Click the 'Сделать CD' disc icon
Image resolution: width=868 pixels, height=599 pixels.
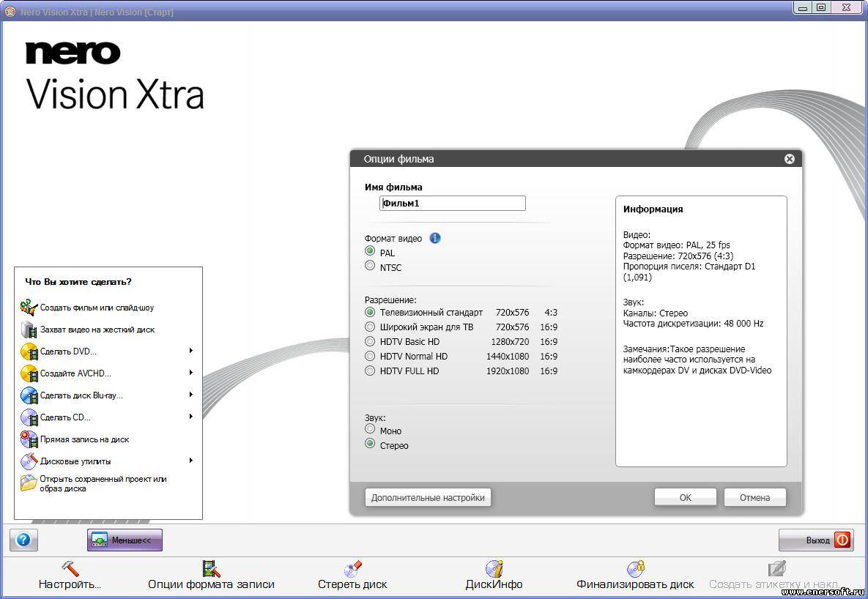click(x=29, y=417)
